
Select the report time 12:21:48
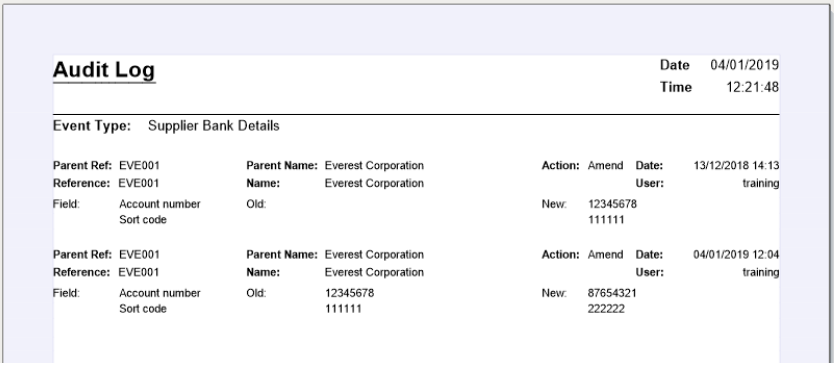point(753,87)
